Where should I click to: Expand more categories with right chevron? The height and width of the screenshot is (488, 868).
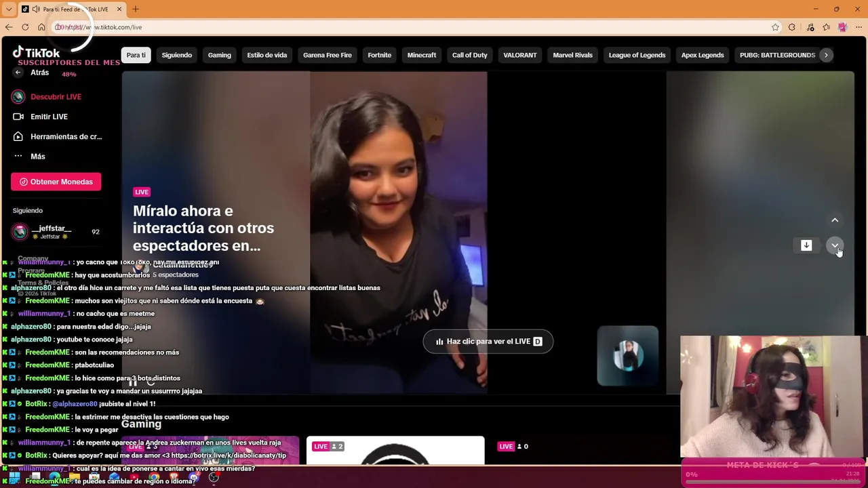click(825, 55)
